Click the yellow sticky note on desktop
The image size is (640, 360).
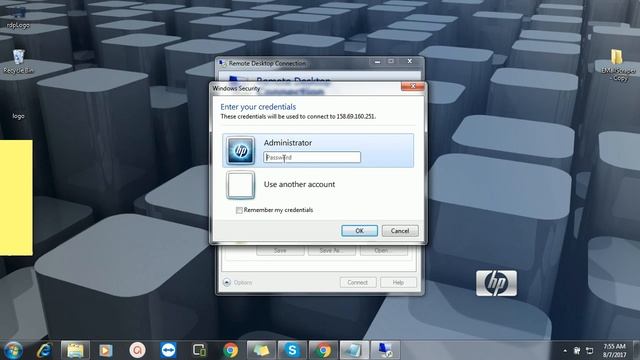coord(16,198)
